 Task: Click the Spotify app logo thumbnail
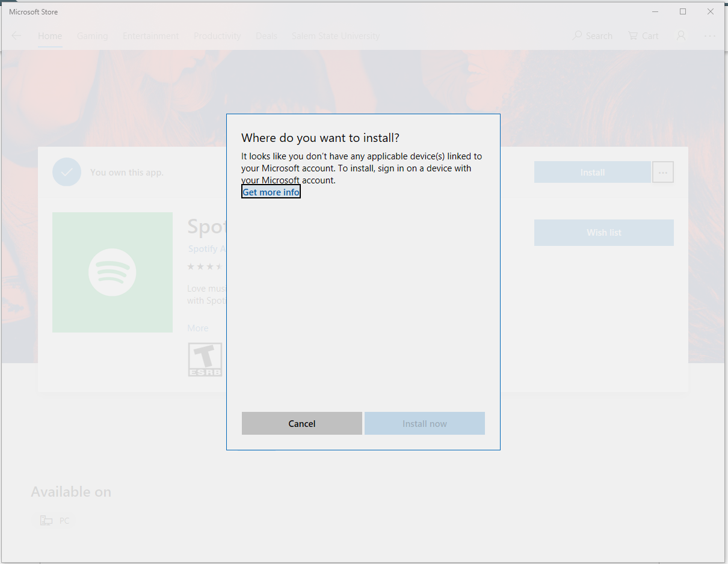point(113,272)
